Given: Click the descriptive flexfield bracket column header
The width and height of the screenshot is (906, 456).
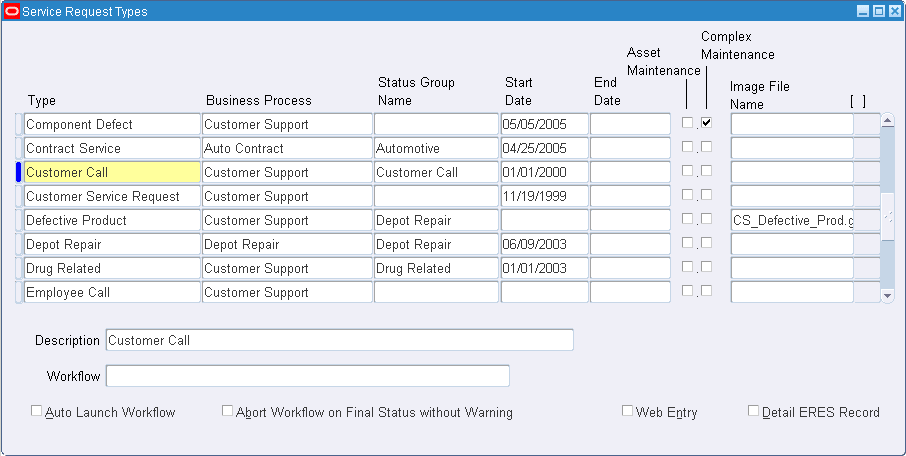Looking at the screenshot, I should [857, 101].
